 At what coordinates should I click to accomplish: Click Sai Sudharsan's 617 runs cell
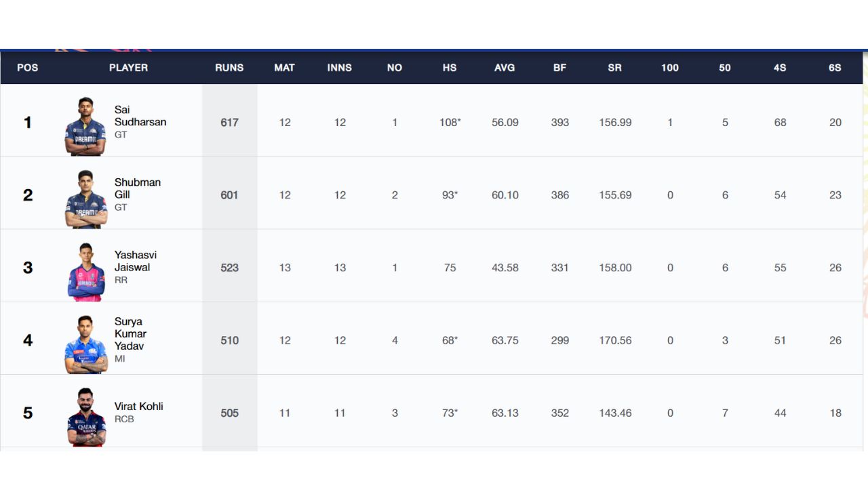click(229, 123)
